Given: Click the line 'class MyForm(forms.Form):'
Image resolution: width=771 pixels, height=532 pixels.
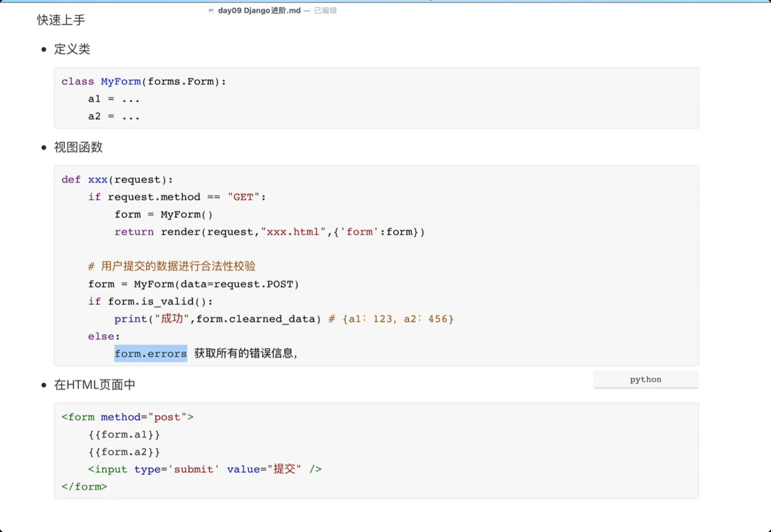Looking at the screenshot, I should [x=144, y=81].
